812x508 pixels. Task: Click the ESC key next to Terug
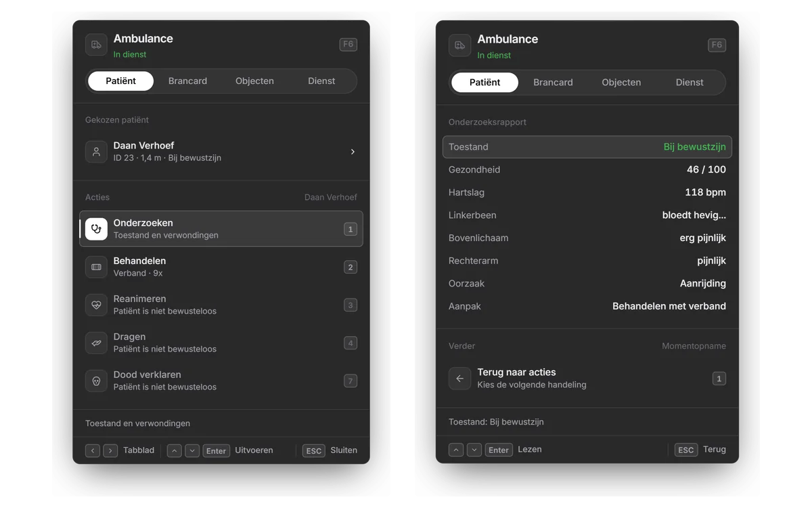(x=686, y=450)
